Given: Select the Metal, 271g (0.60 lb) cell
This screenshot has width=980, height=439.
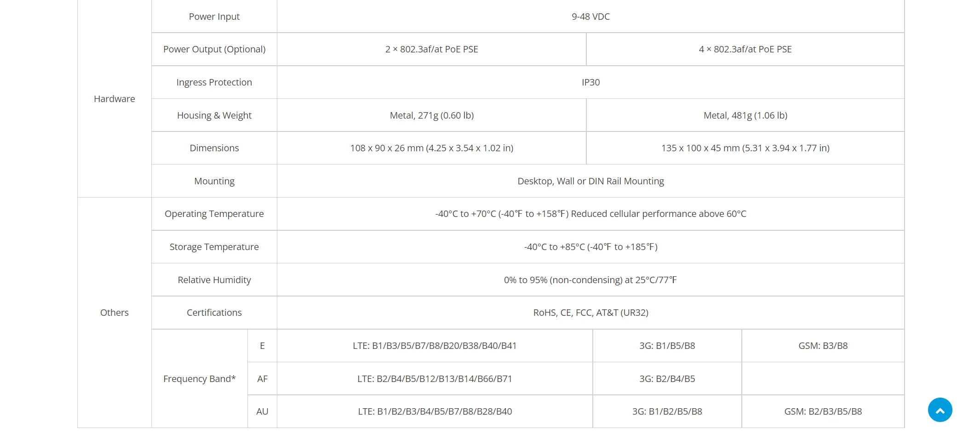Looking at the screenshot, I should click(x=431, y=115).
